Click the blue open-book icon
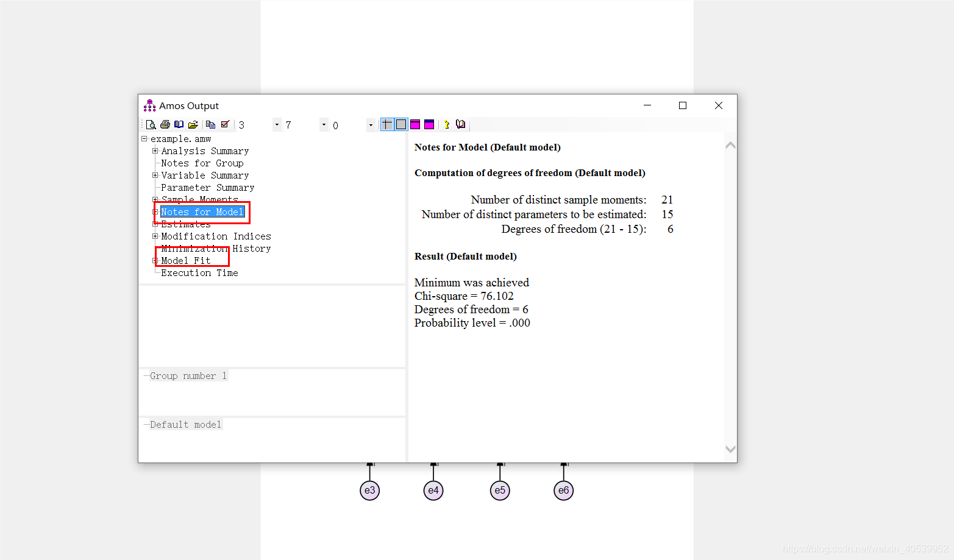954x560 pixels. tap(179, 125)
